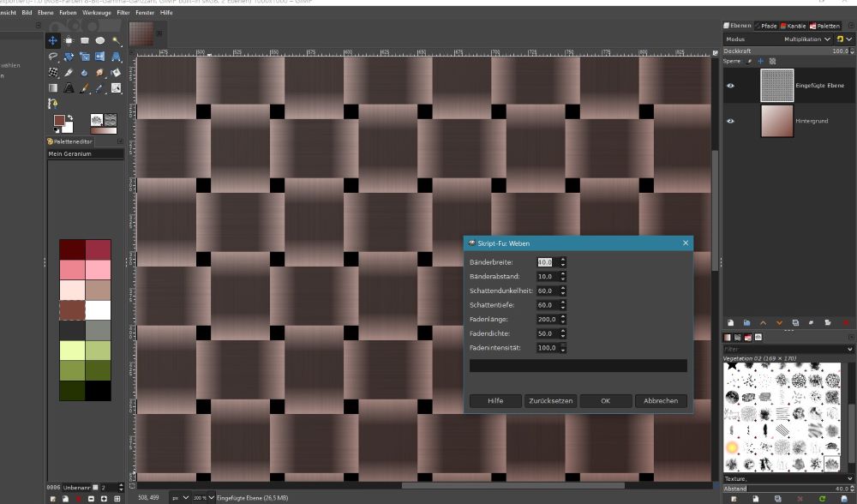857x504 pixels.
Task: Select the Move tool in toolbox
Action: (x=53, y=40)
